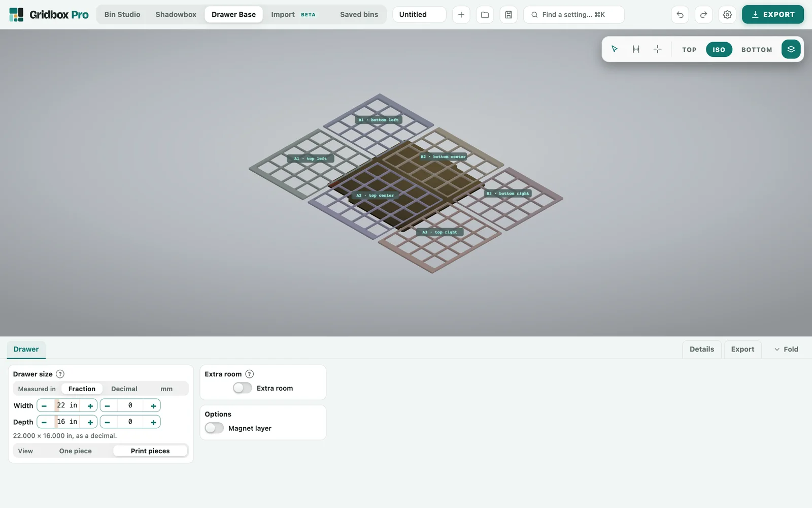
Task: Switch view to Print pieces
Action: pos(150,451)
